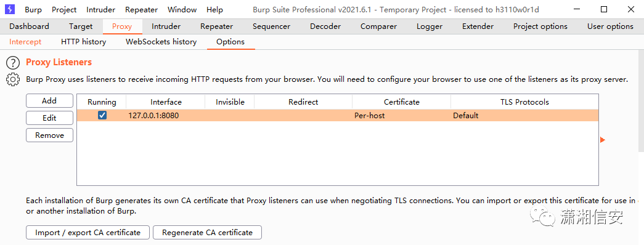Add a new proxy listener
This screenshot has width=644, height=245.
coord(49,100)
